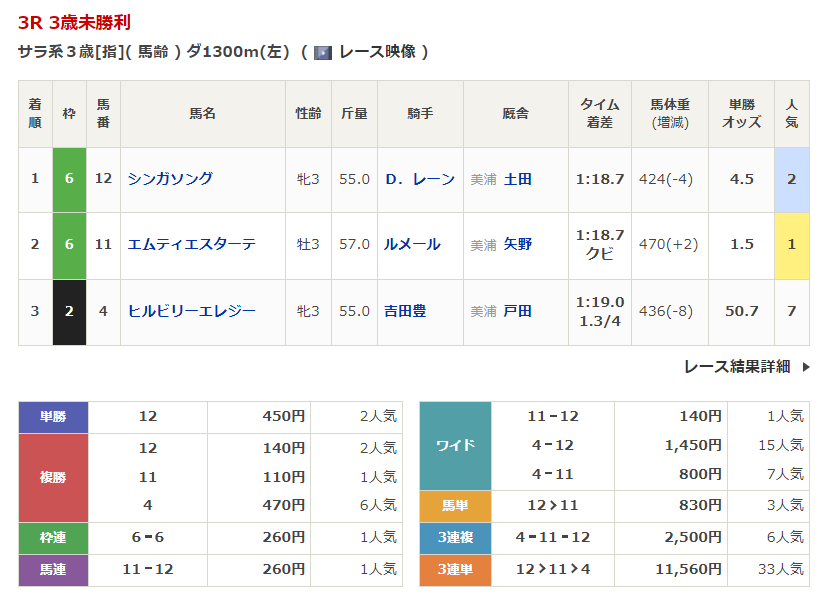Open trainer 土田 stable link
This screenshot has height=595, width=826.
pyautogui.click(x=518, y=179)
